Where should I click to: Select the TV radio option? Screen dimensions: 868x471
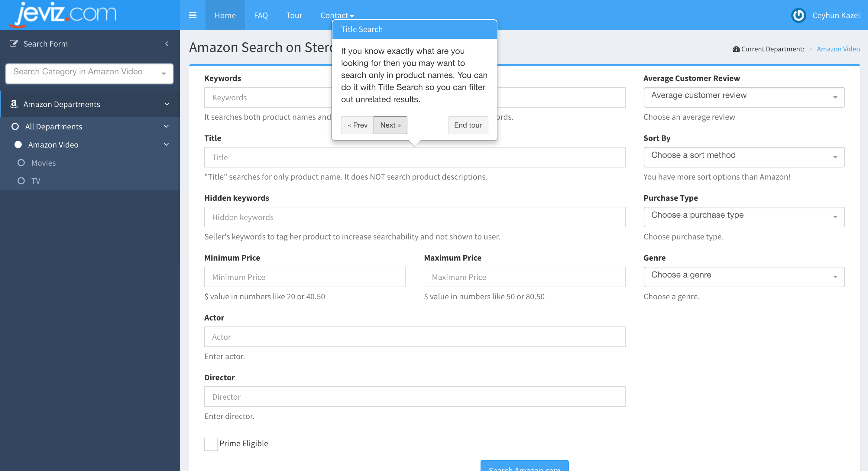[x=21, y=181]
